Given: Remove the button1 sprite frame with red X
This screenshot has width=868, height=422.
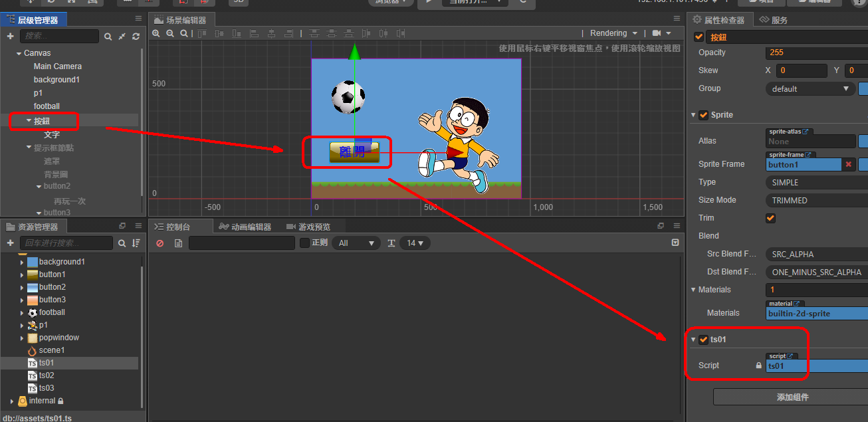Looking at the screenshot, I should [x=849, y=164].
